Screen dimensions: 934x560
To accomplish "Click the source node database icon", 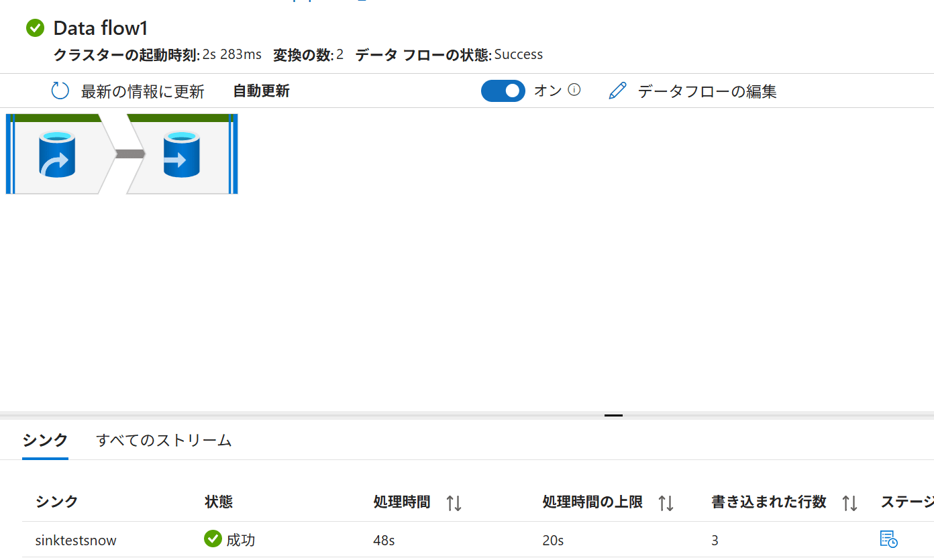I will [x=57, y=154].
